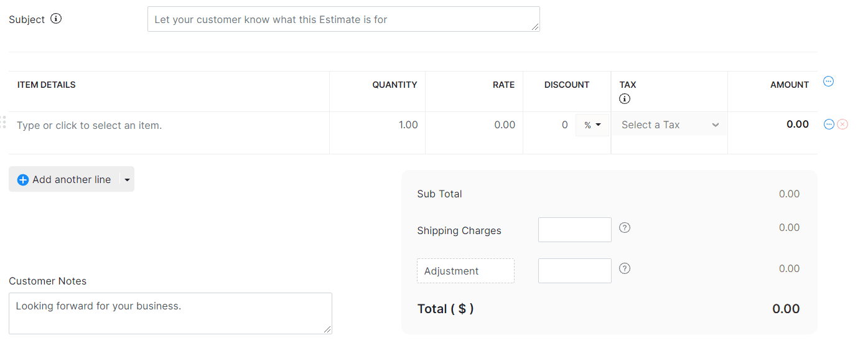Open the Select a Tax dropdown
The image size is (868, 348).
670,125
